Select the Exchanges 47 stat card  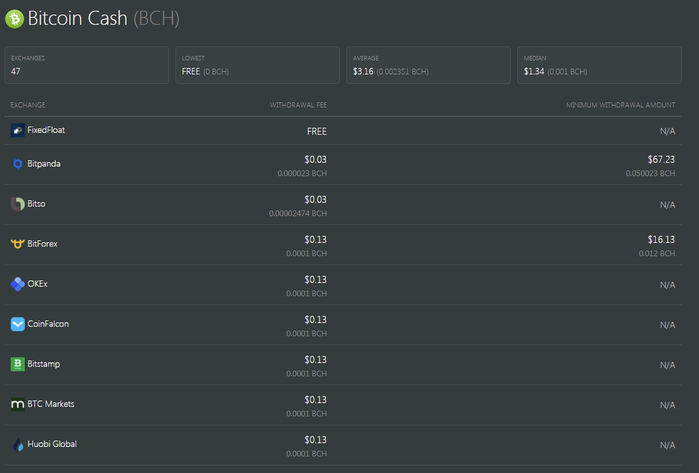[86, 65]
